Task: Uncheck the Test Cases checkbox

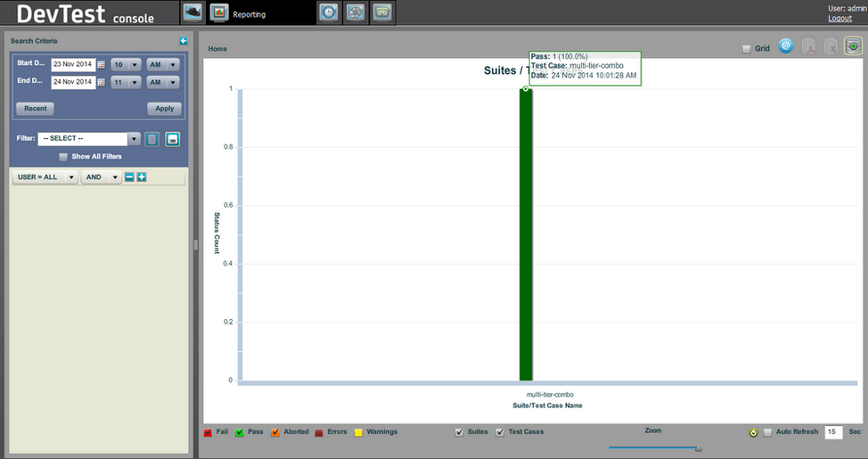Action: tap(500, 432)
